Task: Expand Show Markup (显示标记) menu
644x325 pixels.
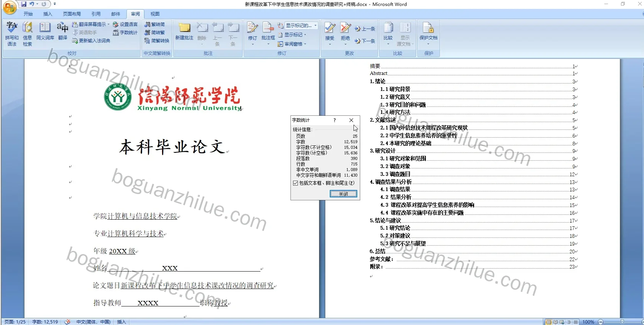Action: (x=292, y=35)
